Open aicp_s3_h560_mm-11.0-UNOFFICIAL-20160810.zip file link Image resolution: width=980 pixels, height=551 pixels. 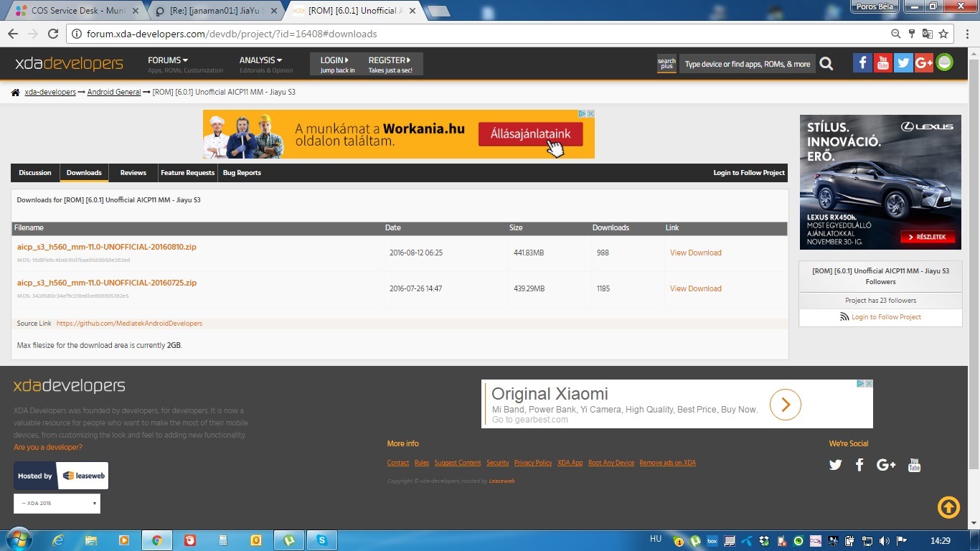107,247
